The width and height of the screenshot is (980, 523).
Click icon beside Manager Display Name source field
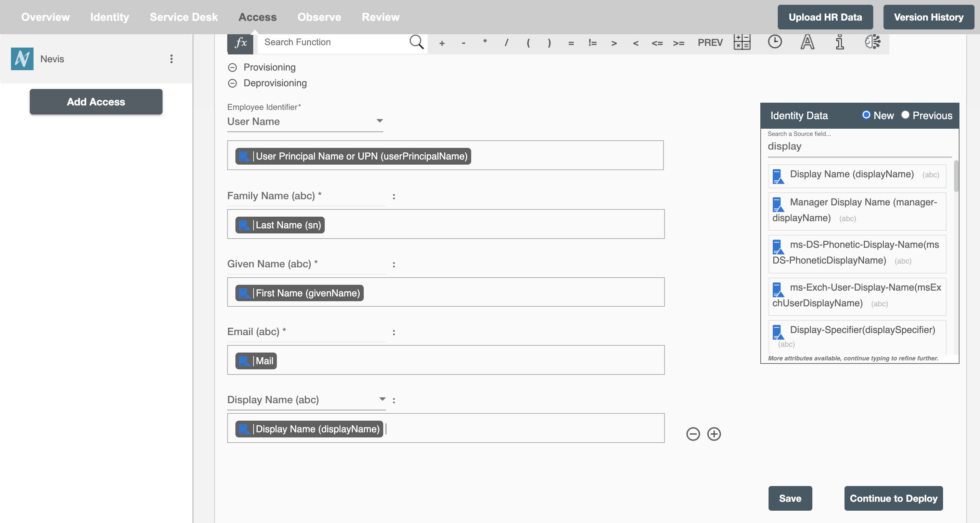778,204
